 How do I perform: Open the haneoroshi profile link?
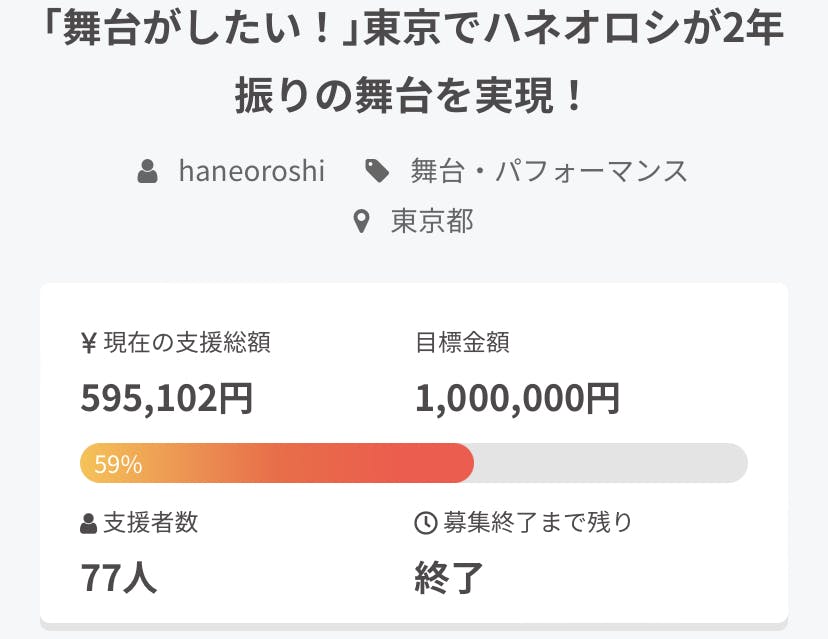click(x=251, y=171)
